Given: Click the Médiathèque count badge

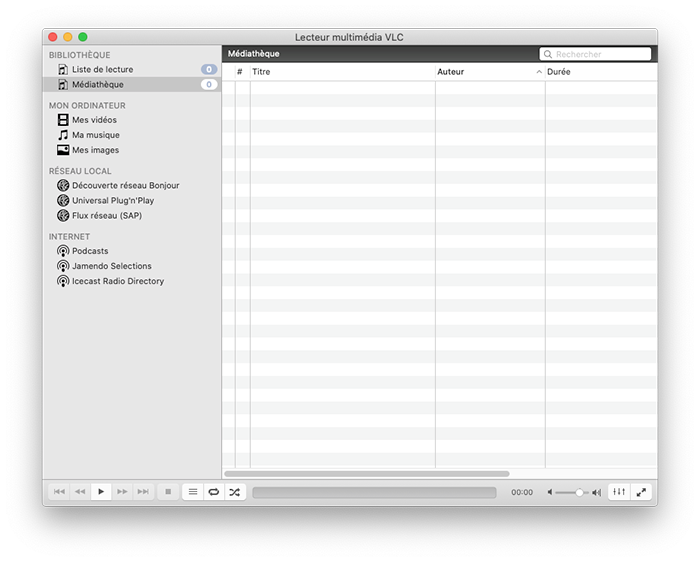Looking at the screenshot, I should (x=209, y=84).
